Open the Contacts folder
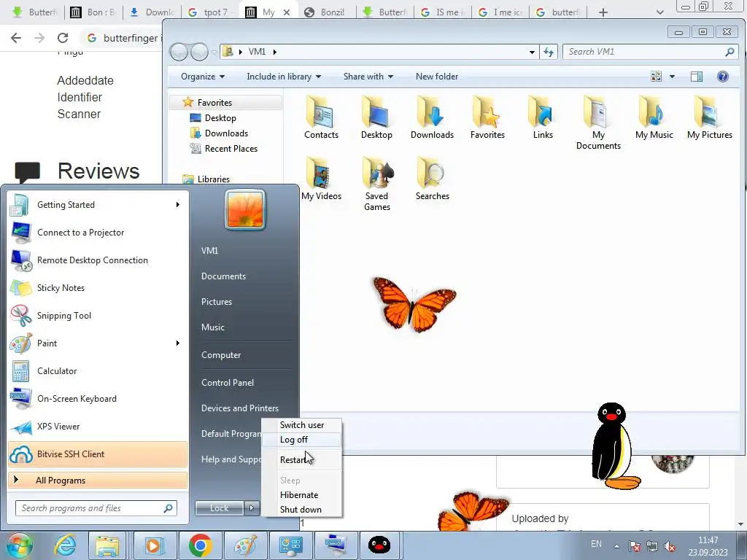The width and height of the screenshot is (747, 560). click(321, 117)
